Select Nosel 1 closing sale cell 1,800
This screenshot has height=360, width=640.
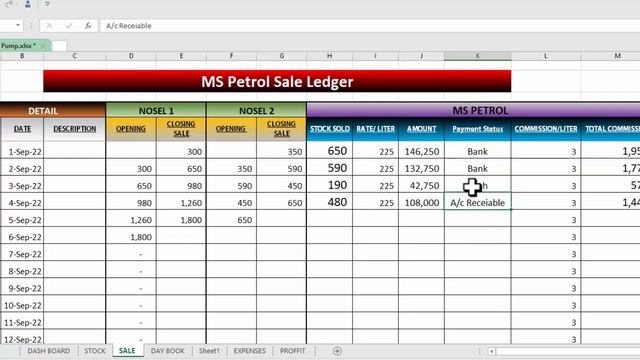(x=181, y=220)
